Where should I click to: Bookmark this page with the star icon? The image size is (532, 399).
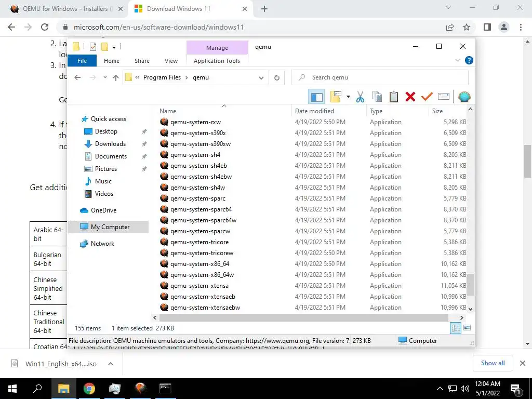pyautogui.click(x=467, y=27)
